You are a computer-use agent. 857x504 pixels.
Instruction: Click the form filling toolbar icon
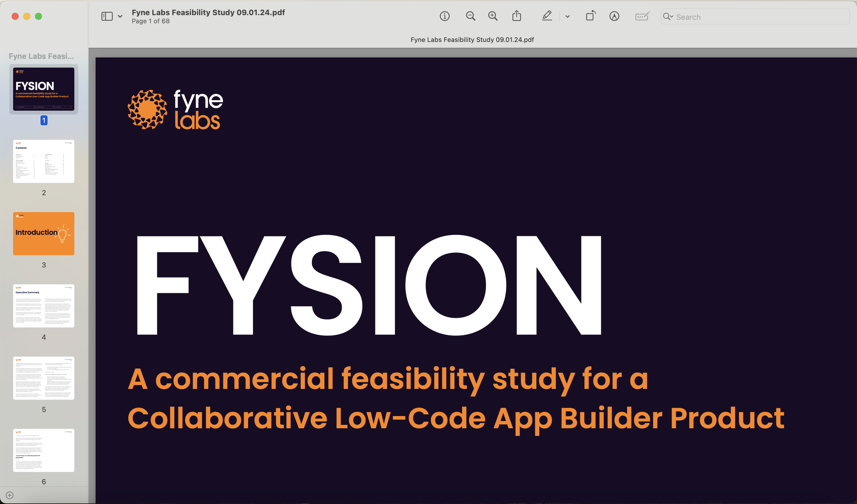coord(642,16)
